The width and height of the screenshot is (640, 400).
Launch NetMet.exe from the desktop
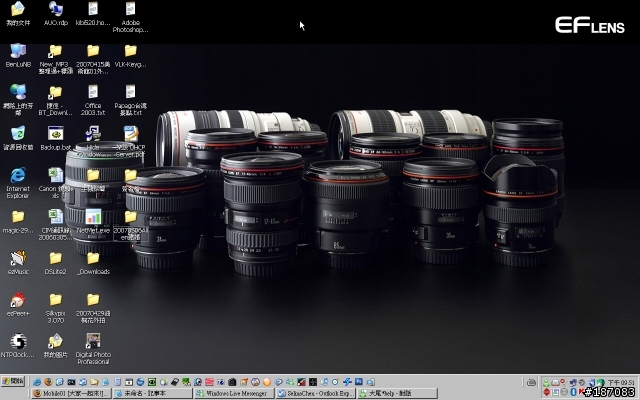click(93, 222)
